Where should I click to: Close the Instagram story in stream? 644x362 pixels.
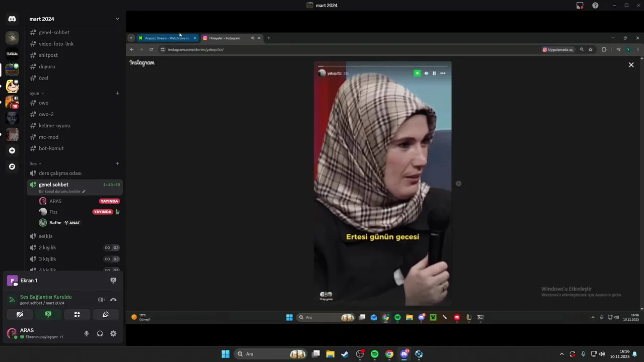(x=631, y=65)
